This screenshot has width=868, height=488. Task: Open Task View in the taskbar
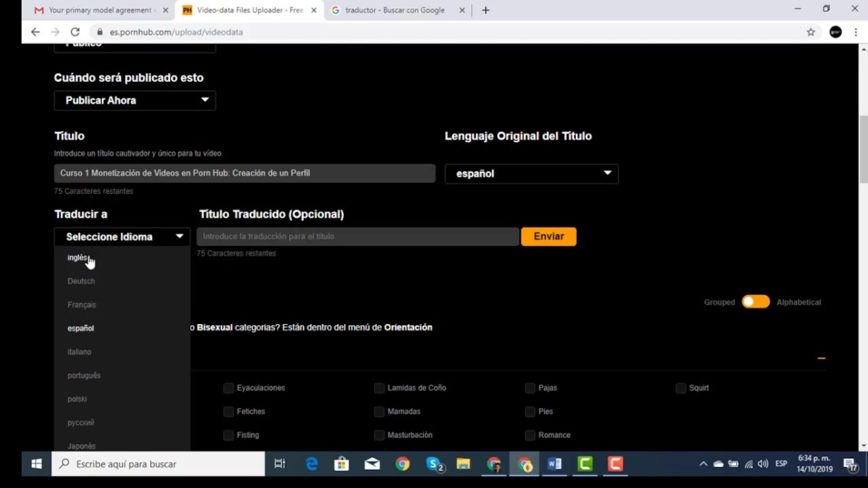click(x=279, y=464)
